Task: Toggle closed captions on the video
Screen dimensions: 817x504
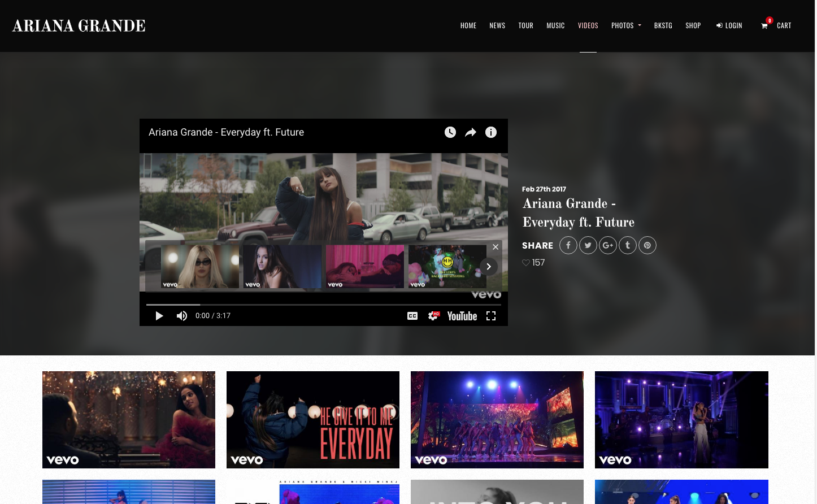Action: (x=412, y=316)
